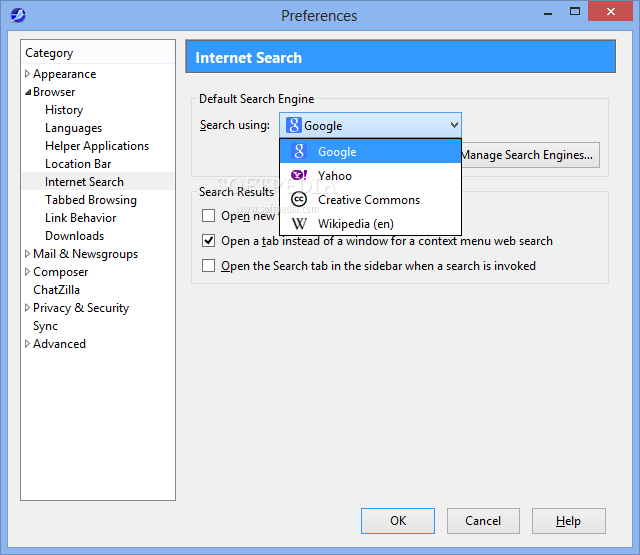Click the SeaMonkey app icon in title bar

tap(18, 16)
